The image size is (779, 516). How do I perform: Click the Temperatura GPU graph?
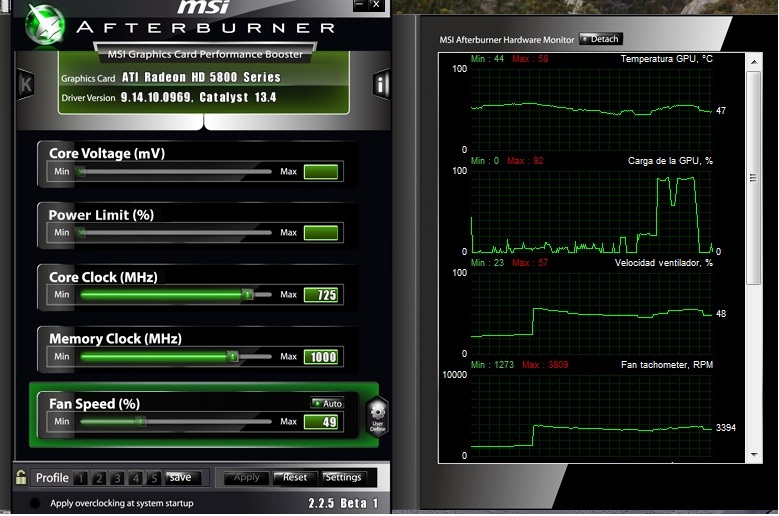click(591, 109)
